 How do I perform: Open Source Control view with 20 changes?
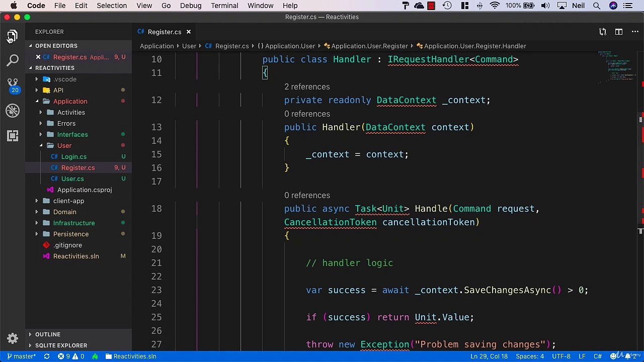click(x=13, y=85)
